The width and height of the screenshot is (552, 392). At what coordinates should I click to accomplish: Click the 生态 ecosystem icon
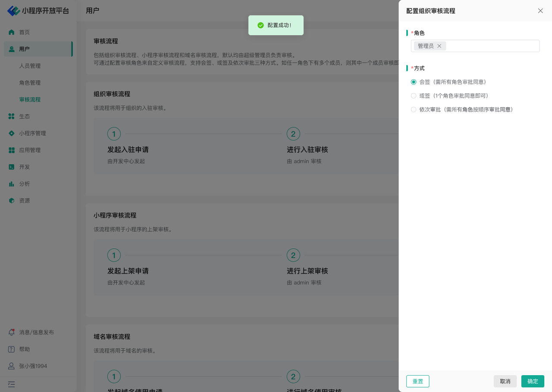[x=12, y=116]
